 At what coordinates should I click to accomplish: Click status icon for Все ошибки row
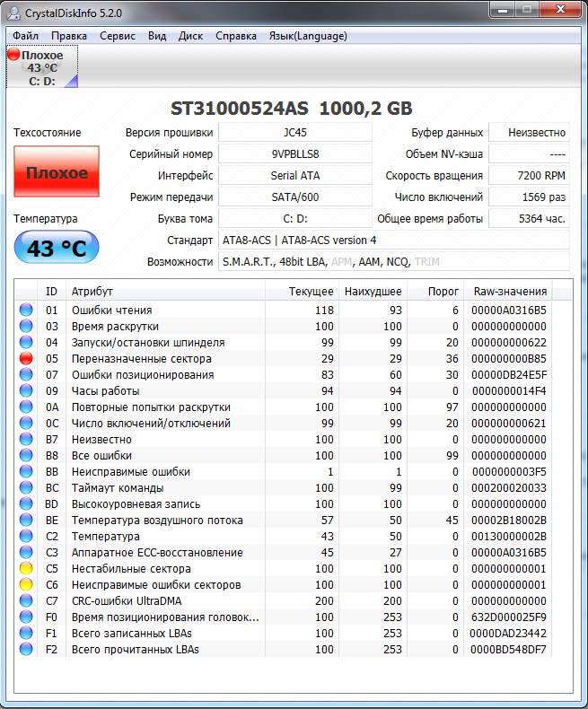(x=26, y=455)
